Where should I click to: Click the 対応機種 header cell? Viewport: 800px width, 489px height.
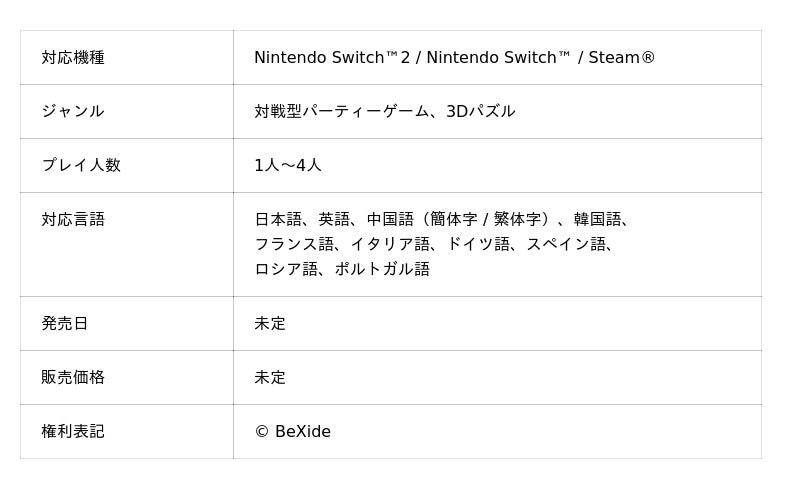tap(73, 58)
